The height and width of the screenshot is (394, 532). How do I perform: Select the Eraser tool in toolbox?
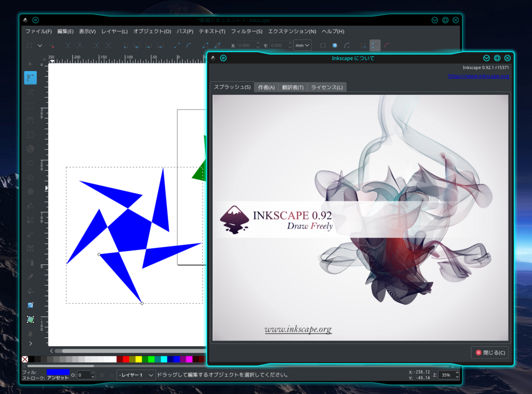[x=30, y=277]
